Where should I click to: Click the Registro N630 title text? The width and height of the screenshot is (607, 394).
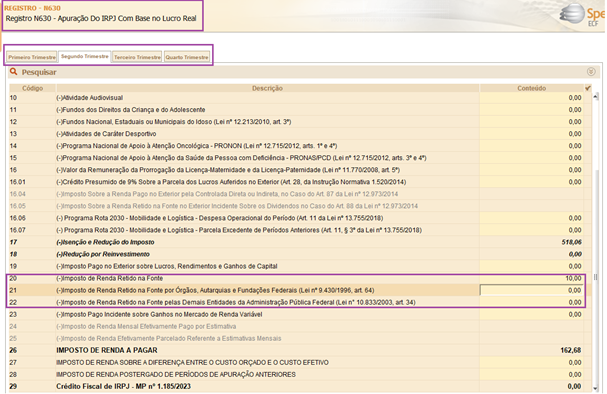click(x=101, y=19)
